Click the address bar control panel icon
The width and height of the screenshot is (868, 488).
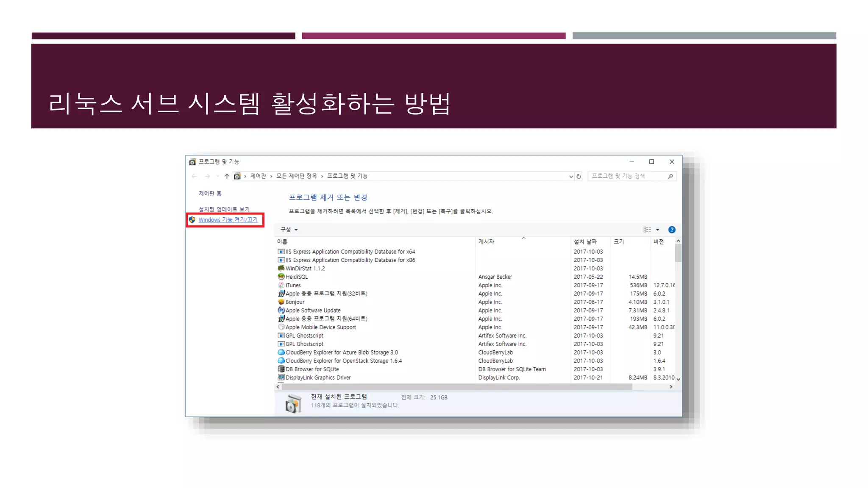[237, 176]
